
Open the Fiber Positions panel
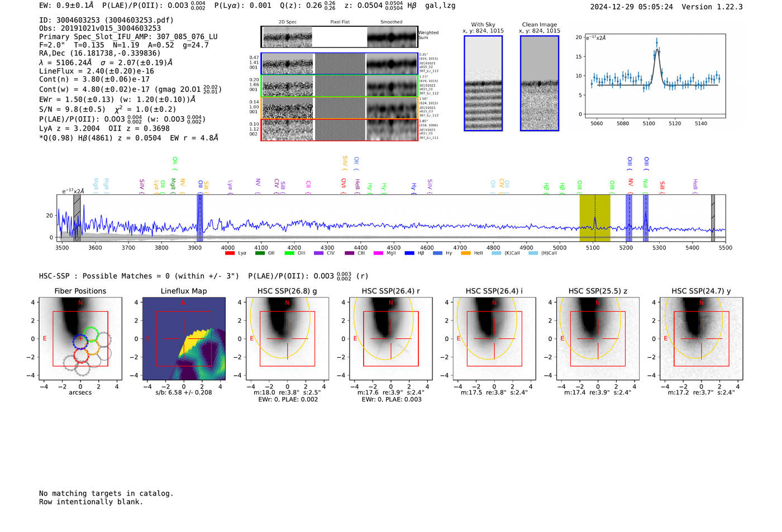pos(80,339)
